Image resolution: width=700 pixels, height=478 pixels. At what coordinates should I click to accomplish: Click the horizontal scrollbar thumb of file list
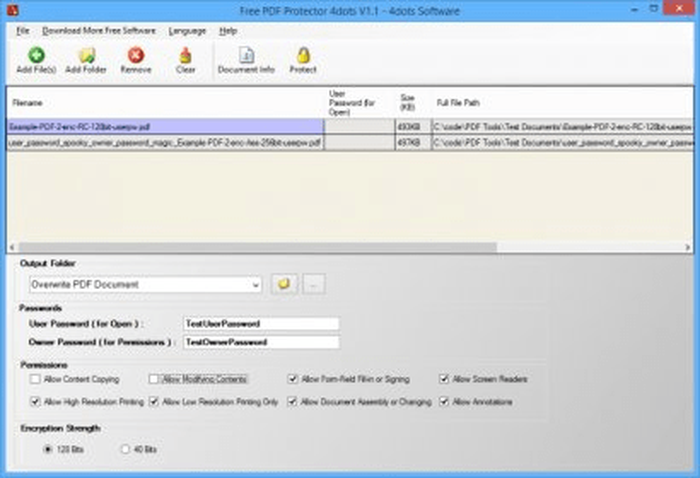click(x=258, y=247)
